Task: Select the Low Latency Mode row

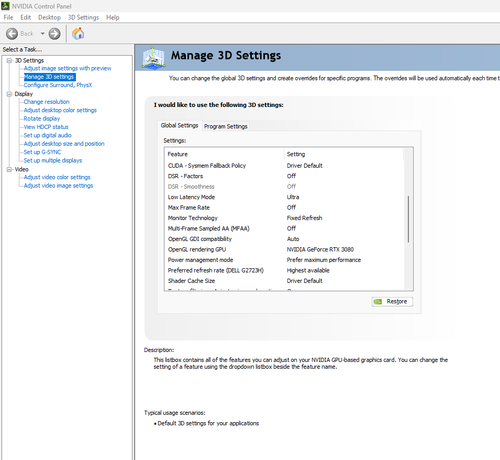Action: 284,197
